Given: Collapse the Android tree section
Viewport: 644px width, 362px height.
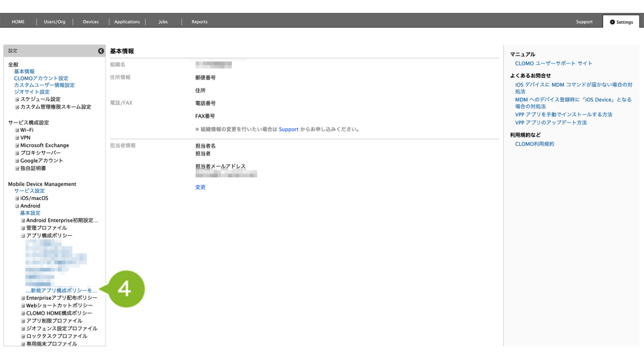Looking at the screenshot, I should click(x=18, y=206).
